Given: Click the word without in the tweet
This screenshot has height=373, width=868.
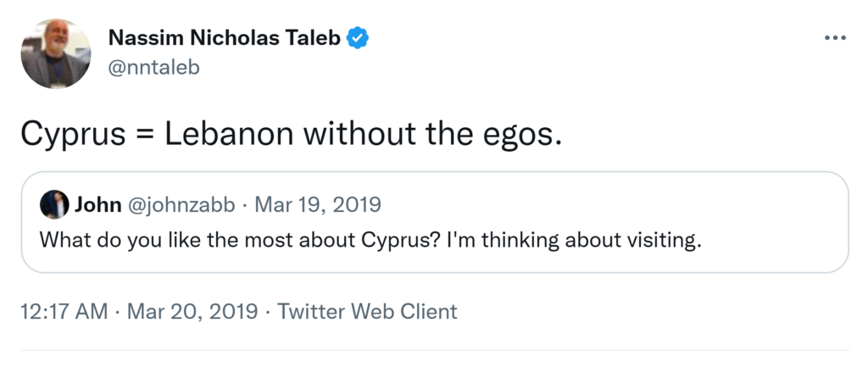Looking at the screenshot, I should pyautogui.click(x=359, y=135).
